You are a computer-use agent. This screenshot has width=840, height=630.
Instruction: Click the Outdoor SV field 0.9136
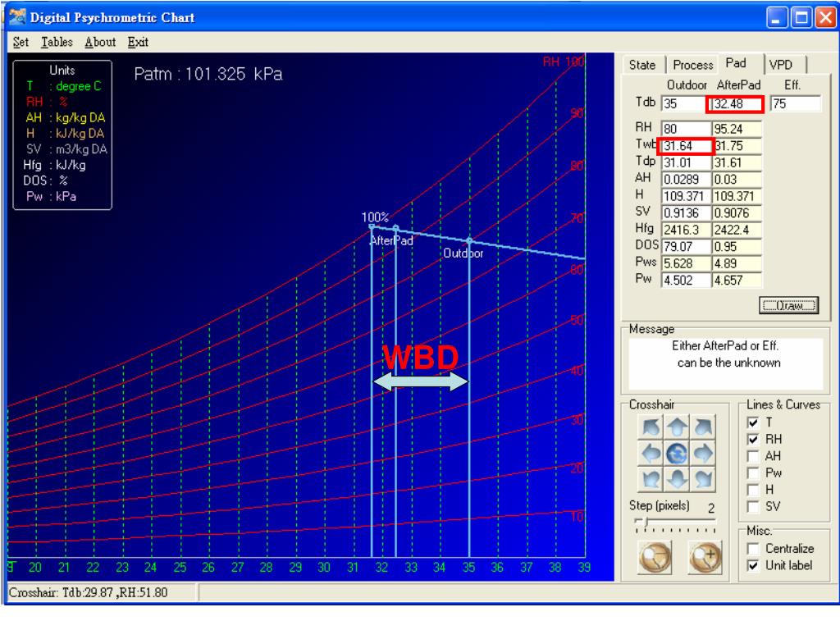click(687, 213)
